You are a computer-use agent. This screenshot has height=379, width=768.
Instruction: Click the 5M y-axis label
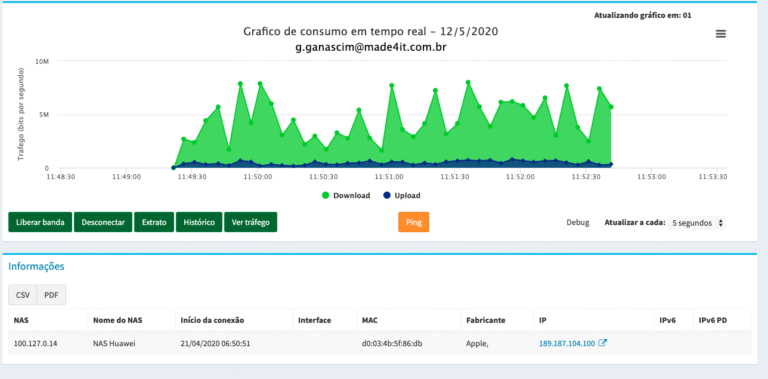(x=43, y=115)
